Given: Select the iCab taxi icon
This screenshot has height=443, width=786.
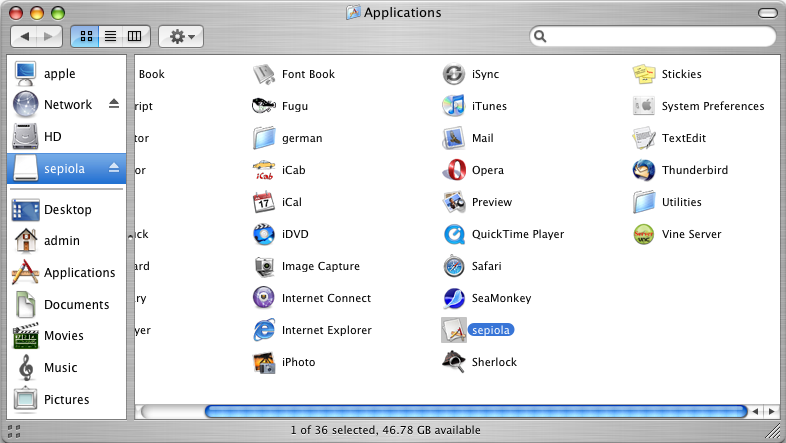Looking at the screenshot, I should [x=264, y=170].
